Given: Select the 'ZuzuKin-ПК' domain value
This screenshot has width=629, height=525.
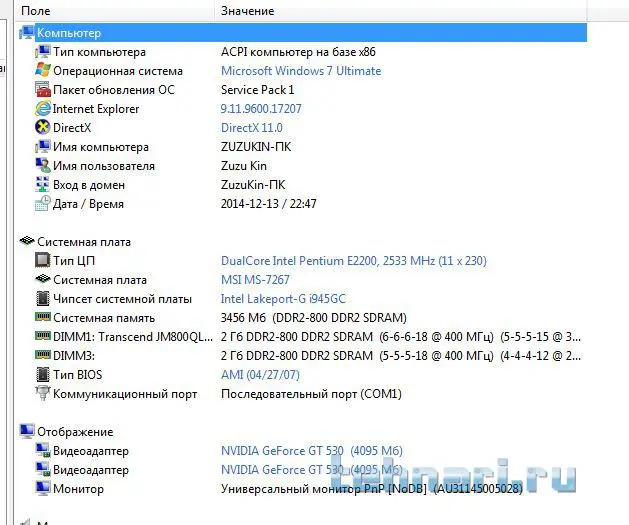Looking at the screenshot, I should (253, 185).
